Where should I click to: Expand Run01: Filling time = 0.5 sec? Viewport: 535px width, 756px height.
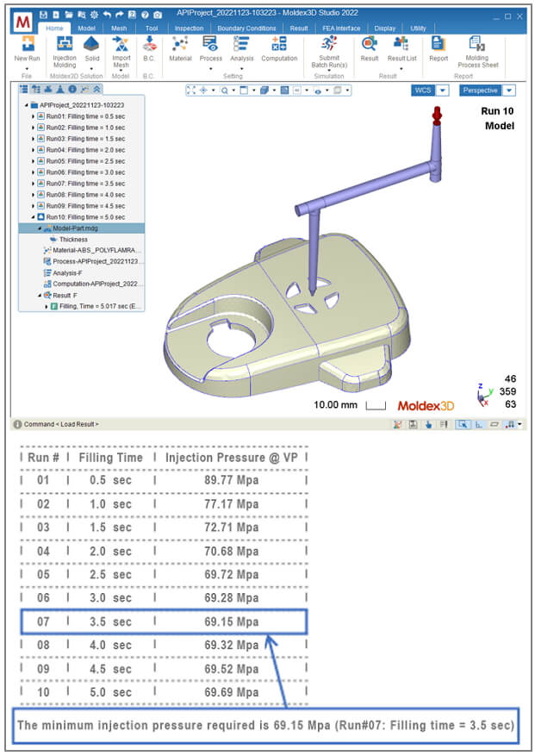[x=34, y=116]
